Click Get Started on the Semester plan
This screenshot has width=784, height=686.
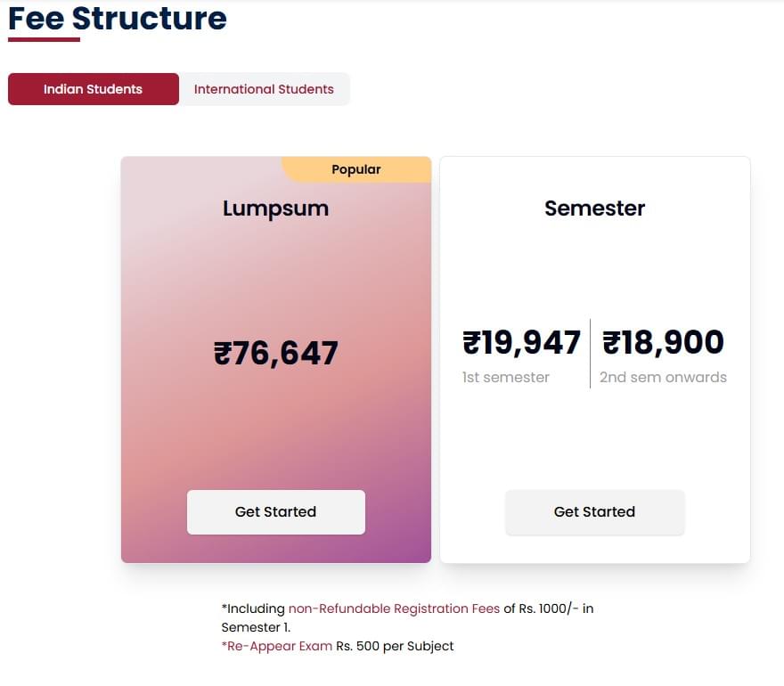pos(594,511)
